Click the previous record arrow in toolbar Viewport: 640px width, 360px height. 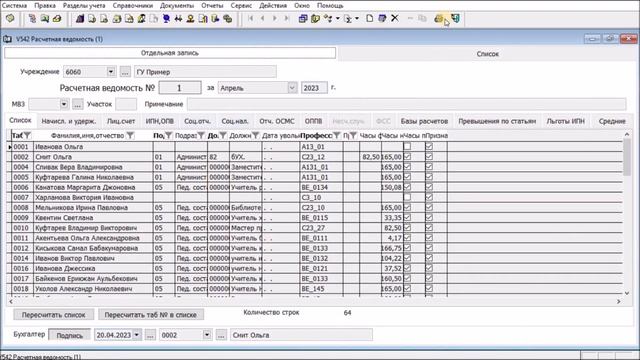tap(262, 18)
